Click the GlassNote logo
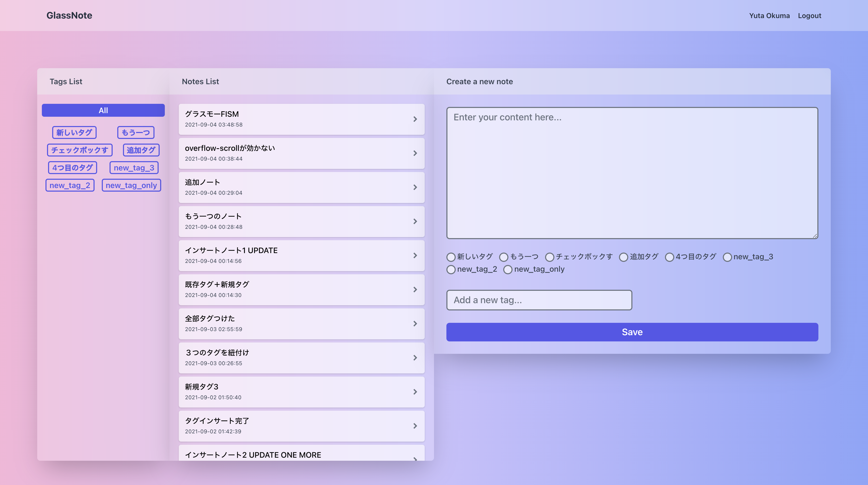868x485 pixels. 69,15
